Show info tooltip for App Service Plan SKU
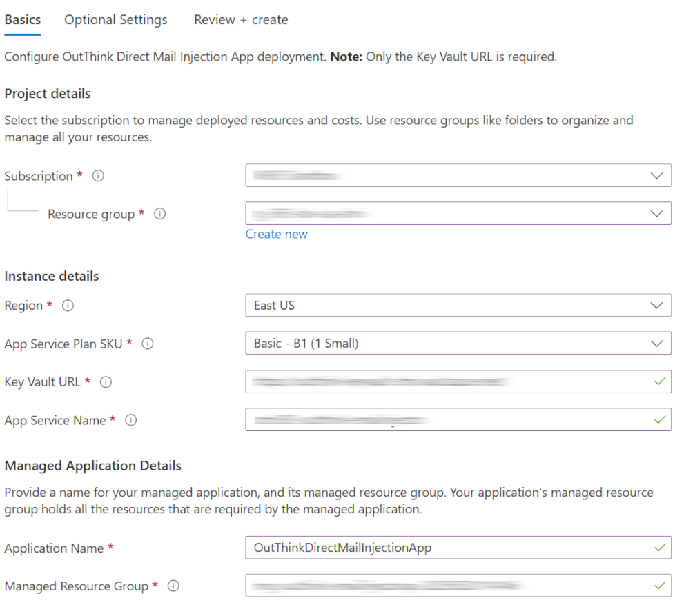The width and height of the screenshot is (684, 616). pos(148,344)
